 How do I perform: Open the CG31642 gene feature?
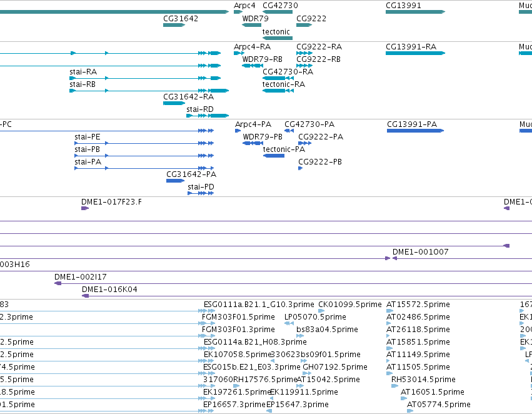[x=174, y=25]
